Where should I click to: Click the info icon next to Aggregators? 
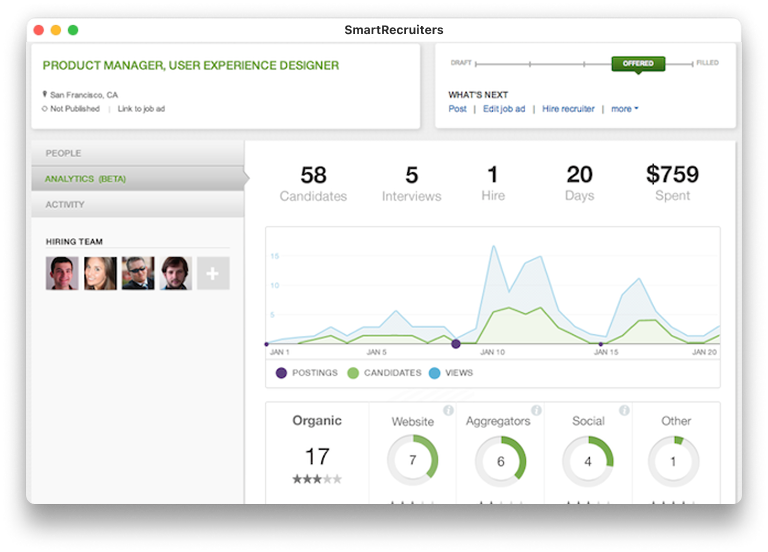point(536,410)
